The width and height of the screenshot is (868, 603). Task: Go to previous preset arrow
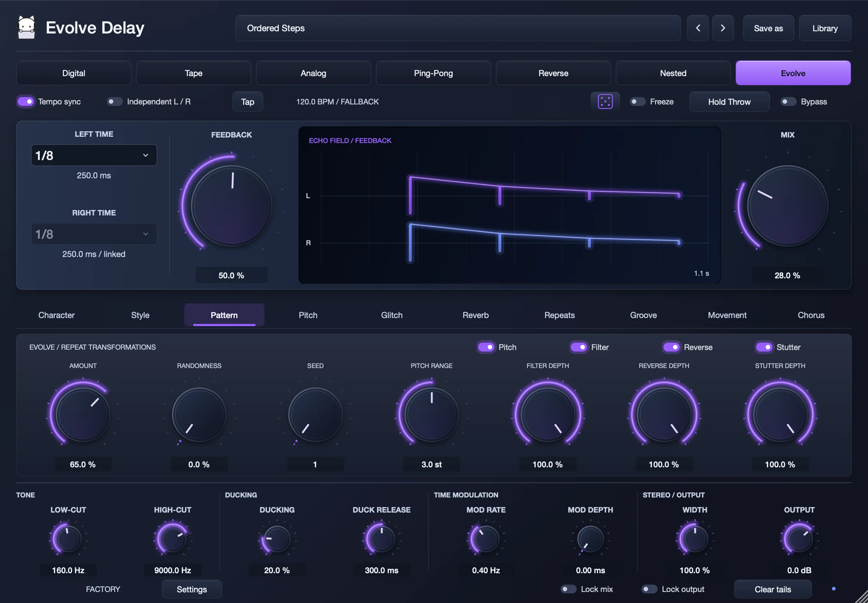[698, 28]
